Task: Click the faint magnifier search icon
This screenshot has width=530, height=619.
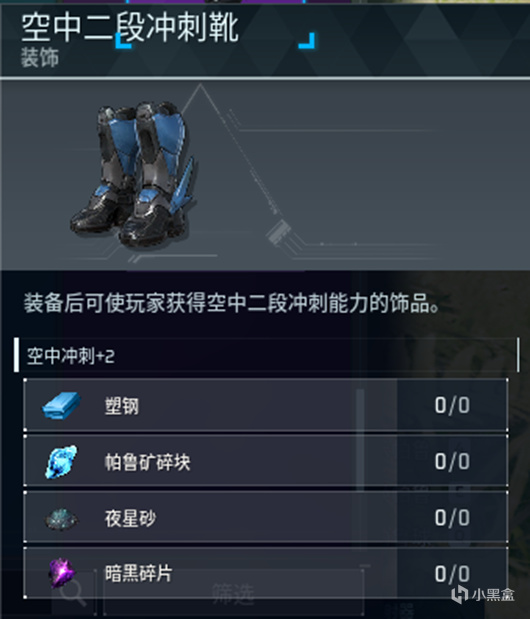Action: tap(73, 593)
